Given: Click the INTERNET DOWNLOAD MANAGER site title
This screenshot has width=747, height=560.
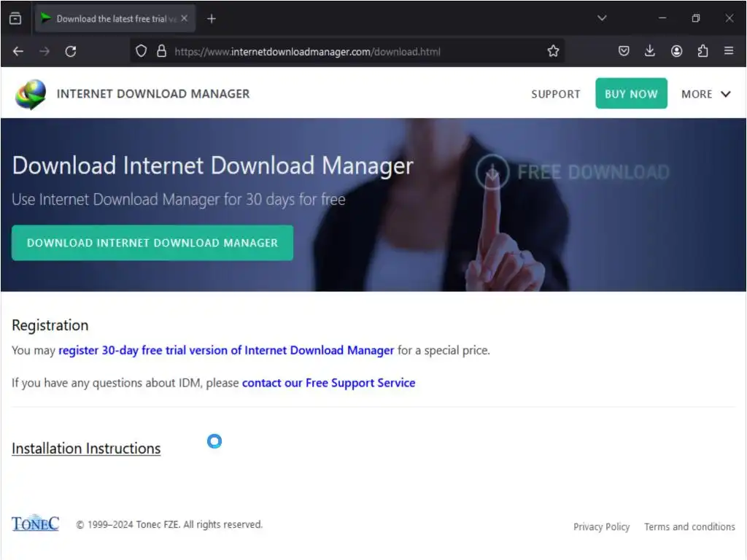Looking at the screenshot, I should 153,94.
